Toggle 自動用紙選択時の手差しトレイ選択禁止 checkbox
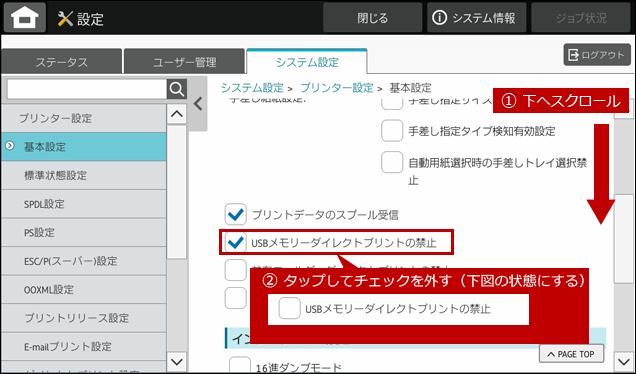This screenshot has height=374, width=636. pyautogui.click(x=392, y=162)
